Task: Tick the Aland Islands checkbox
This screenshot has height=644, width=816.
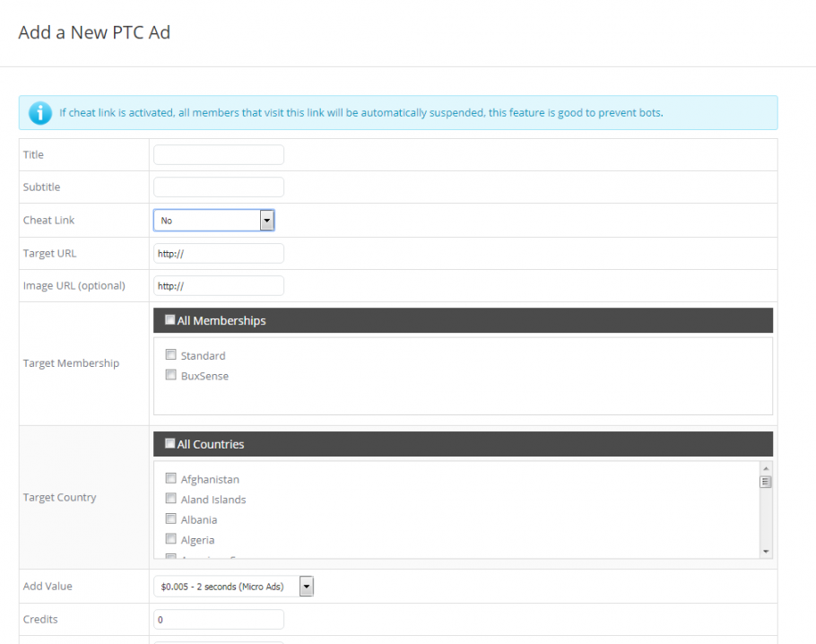Action: [170, 498]
